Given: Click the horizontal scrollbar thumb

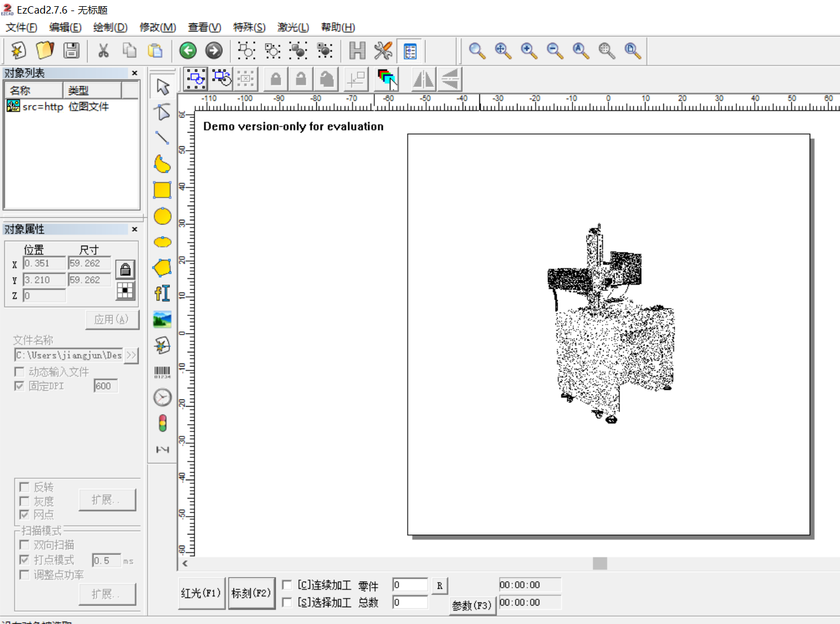Looking at the screenshot, I should pos(600,563).
